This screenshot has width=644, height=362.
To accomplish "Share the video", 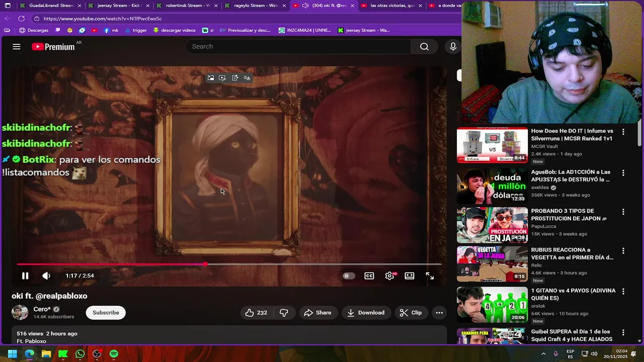I will click(318, 313).
